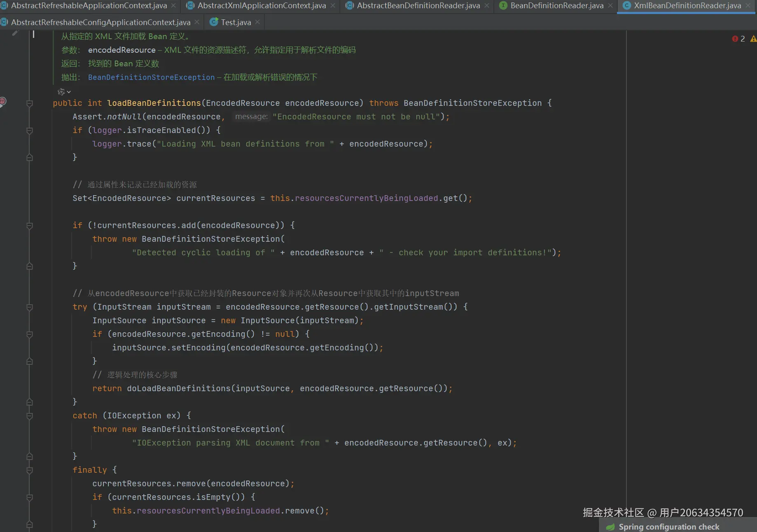Collapse the loadBeanDefinitions method fold

point(30,103)
